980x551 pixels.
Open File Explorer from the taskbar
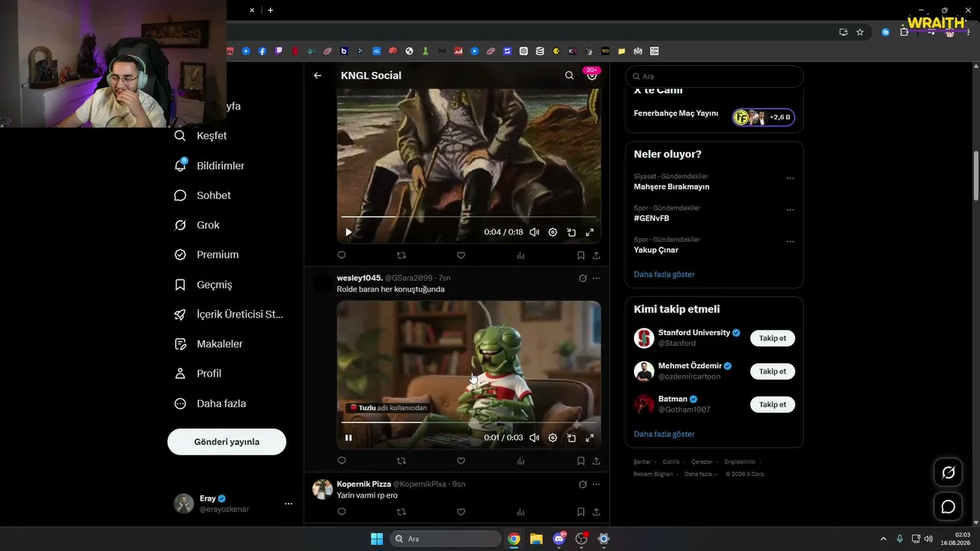536,539
